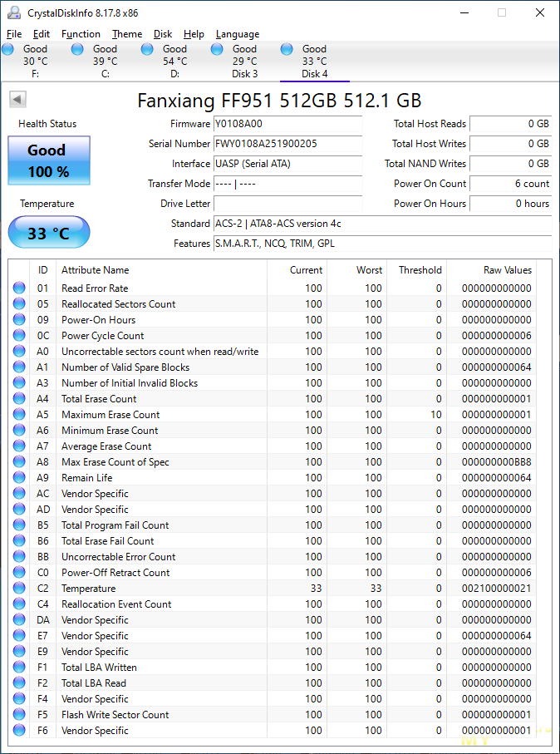Click the status orb for Flash Write Sector Count

click(x=19, y=715)
